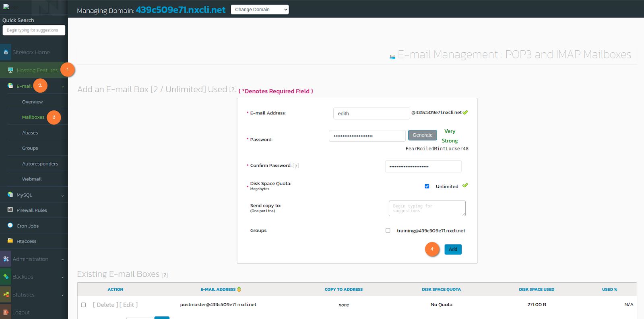Click the Cron Jobs clock icon
This screenshot has height=319, width=644.
10,226
